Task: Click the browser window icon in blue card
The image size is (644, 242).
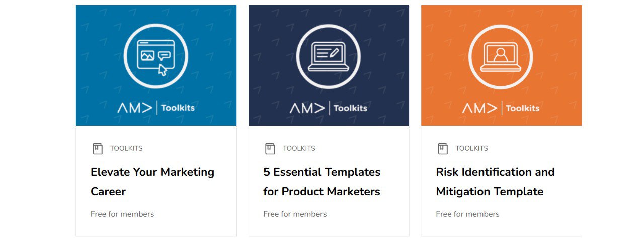Action: tap(155, 55)
